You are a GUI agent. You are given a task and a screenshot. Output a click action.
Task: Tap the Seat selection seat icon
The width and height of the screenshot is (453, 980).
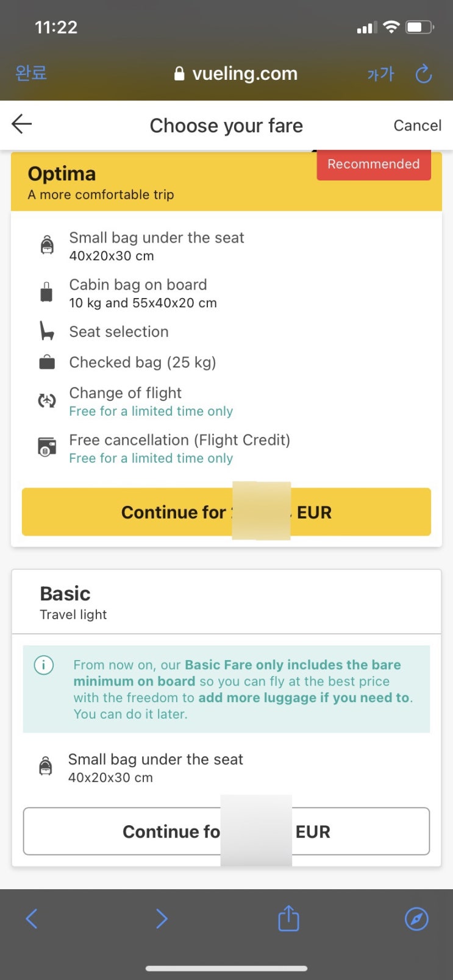47,331
